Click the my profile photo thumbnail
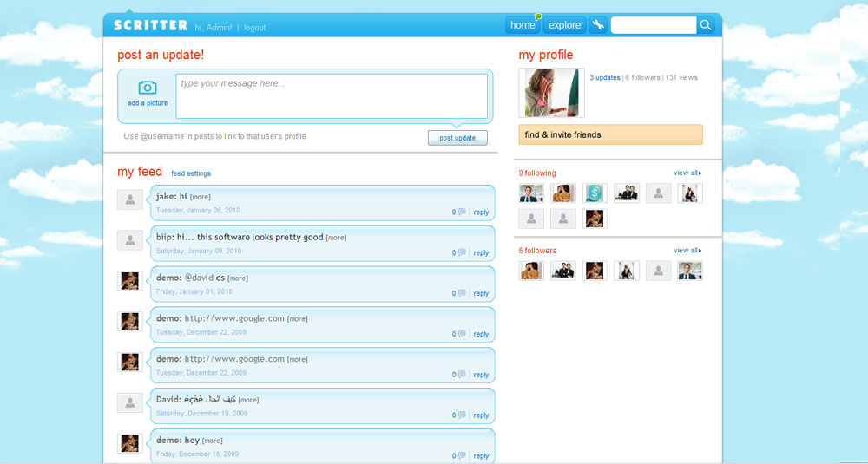The height and width of the screenshot is (464, 868). coord(551,93)
